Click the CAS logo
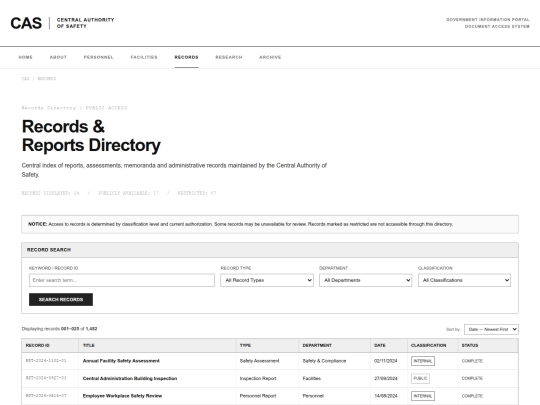The width and height of the screenshot is (540, 405). pyautogui.click(x=26, y=23)
